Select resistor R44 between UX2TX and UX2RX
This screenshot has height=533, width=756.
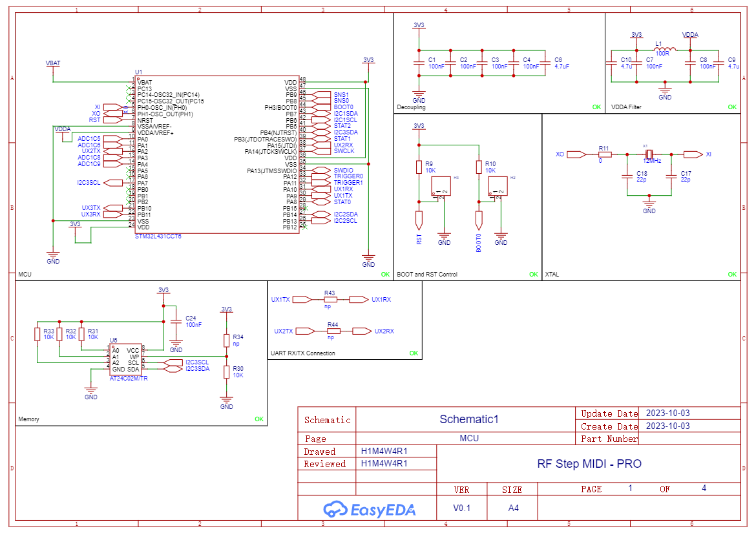333,331
